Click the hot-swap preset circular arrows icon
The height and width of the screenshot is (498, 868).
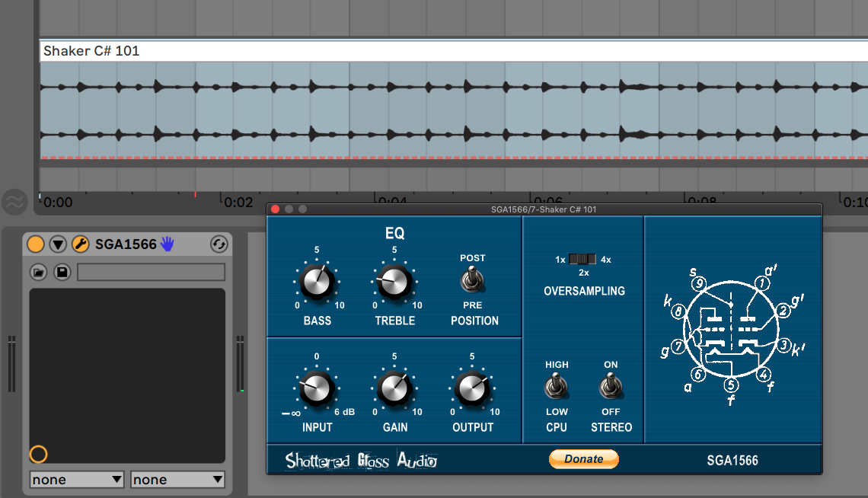(219, 244)
